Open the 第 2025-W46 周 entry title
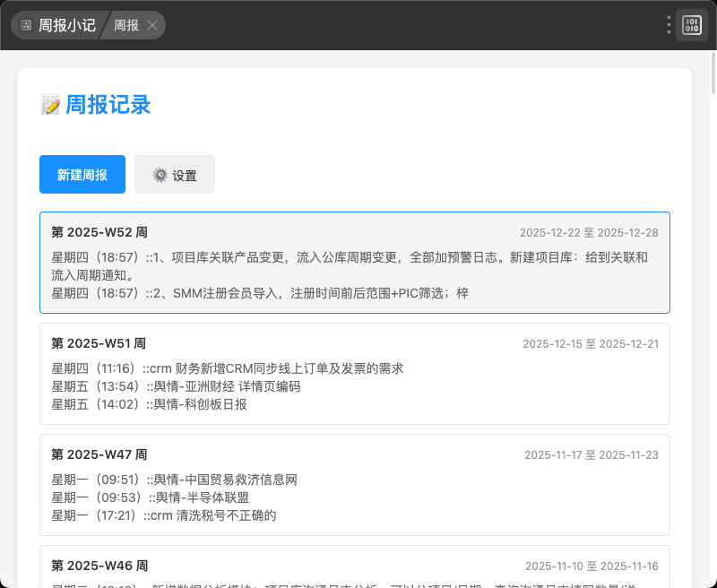The image size is (717, 588). pyautogui.click(x=99, y=566)
